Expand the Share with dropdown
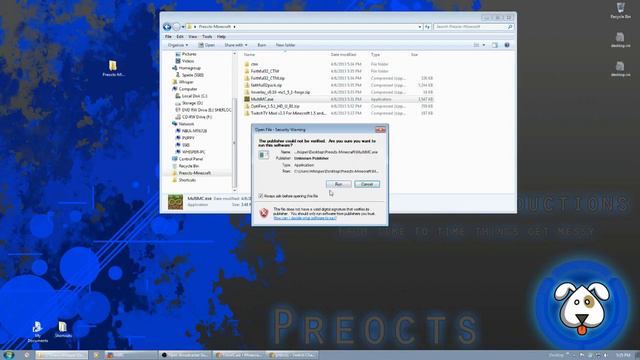Viewport: 640px width, 360px height. 236,45
